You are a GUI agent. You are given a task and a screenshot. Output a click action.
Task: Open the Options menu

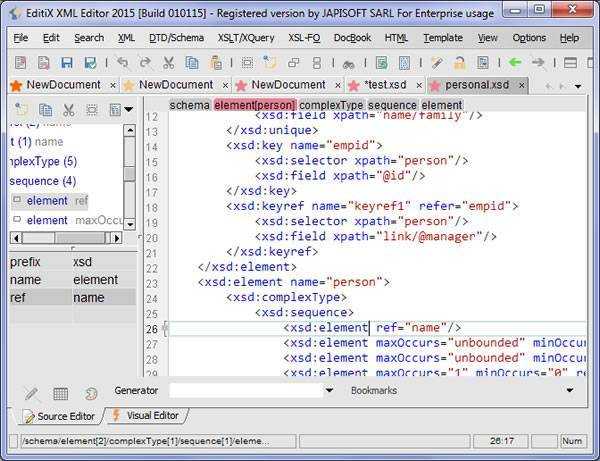point(529,38)
